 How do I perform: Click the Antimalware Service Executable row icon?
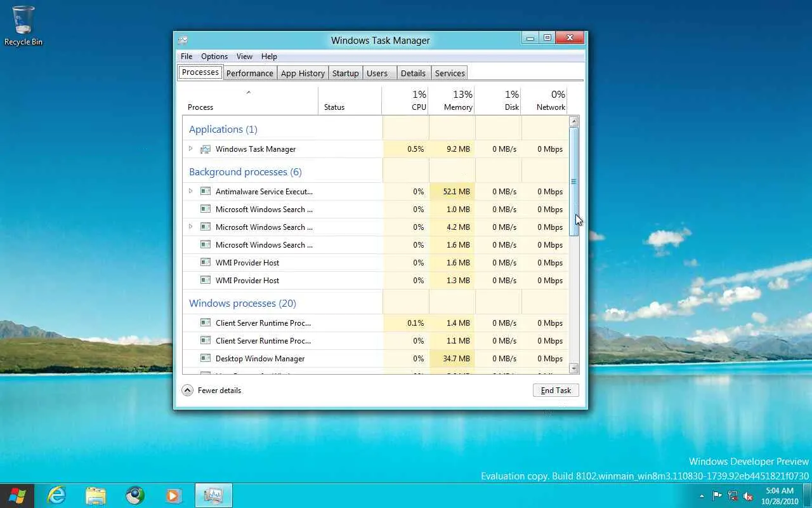(205, 191)
